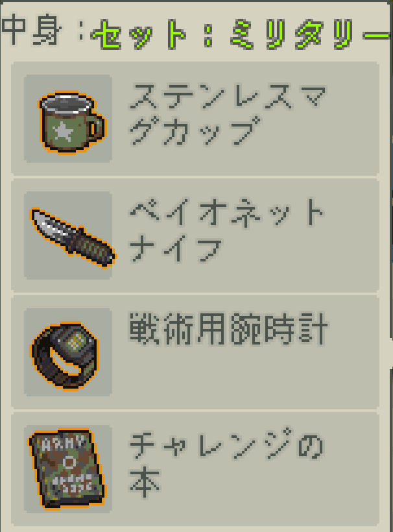Click the 戦術用腕時計 label
The image size is (393, 532).
click(x=228, y=328)
